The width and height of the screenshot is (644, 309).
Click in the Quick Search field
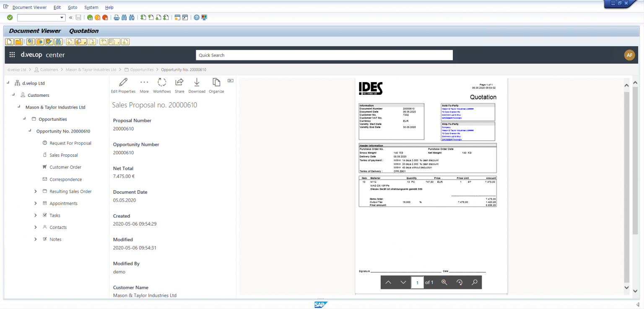324,55
